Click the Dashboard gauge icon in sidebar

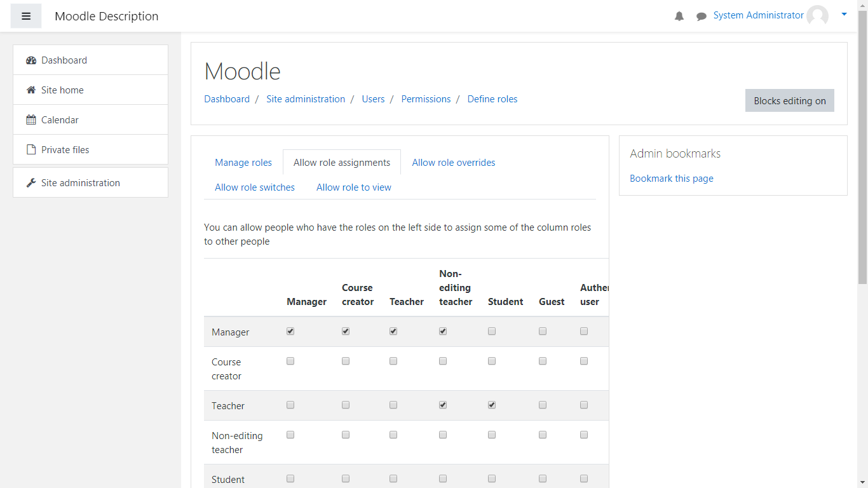pos(31,60)
